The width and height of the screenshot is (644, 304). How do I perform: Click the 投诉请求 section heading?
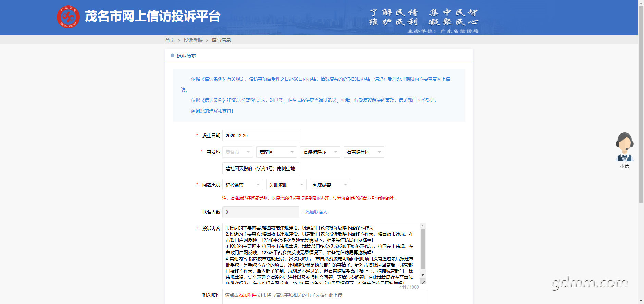(x=186, y=56)
